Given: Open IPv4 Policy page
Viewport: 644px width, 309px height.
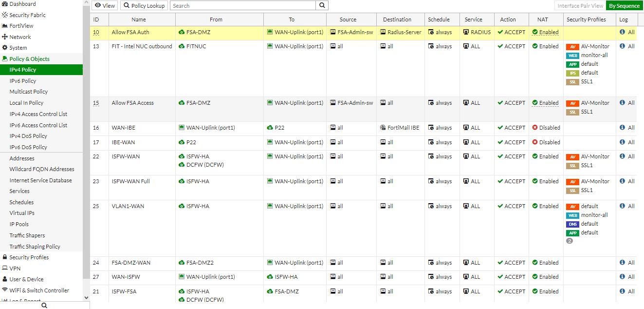Looking at the screenshot, I should click(x=41, y=70).
